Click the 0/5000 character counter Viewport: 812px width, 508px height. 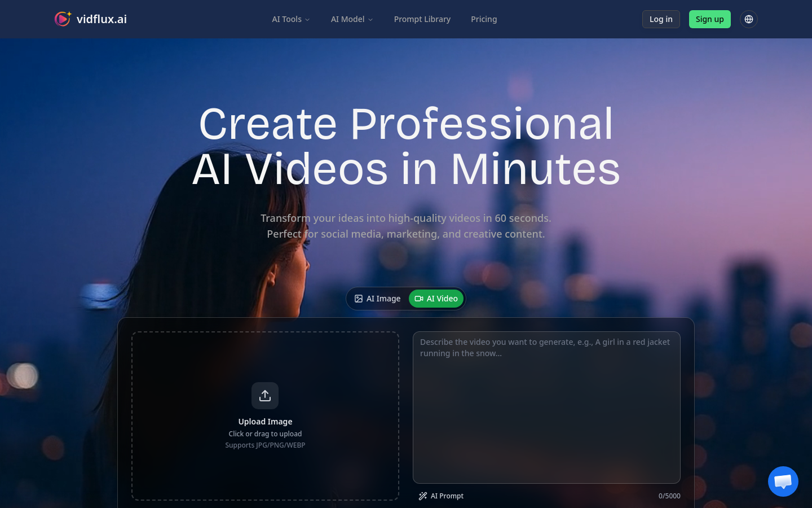click(x=669, y=496)
